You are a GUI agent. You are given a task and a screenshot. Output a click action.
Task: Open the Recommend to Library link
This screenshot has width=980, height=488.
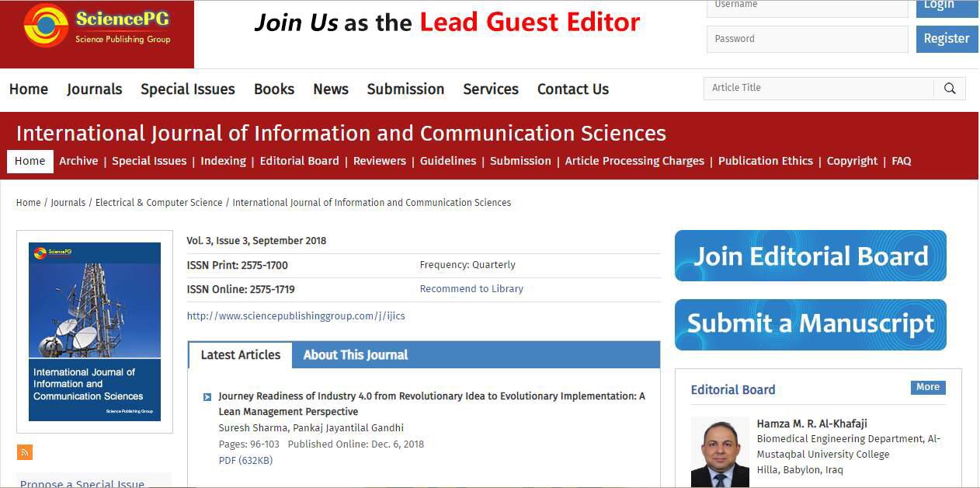coord(471,289)
